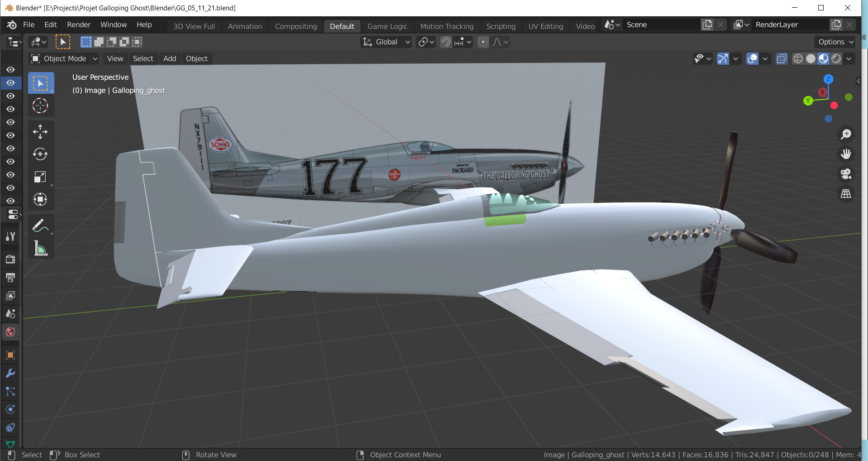The height and width of the screenshot is (461, 868).
Task: Open the Render properties tab
Action: pos(10,259)
